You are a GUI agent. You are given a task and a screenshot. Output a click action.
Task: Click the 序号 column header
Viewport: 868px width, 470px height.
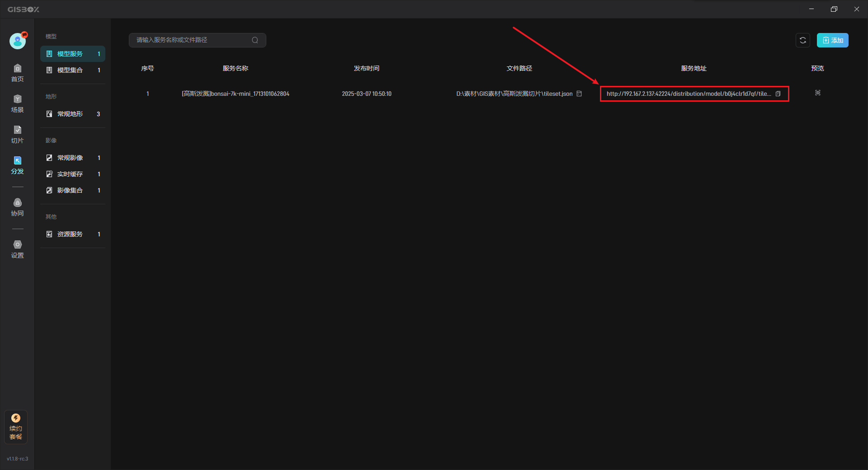point(148,68)
